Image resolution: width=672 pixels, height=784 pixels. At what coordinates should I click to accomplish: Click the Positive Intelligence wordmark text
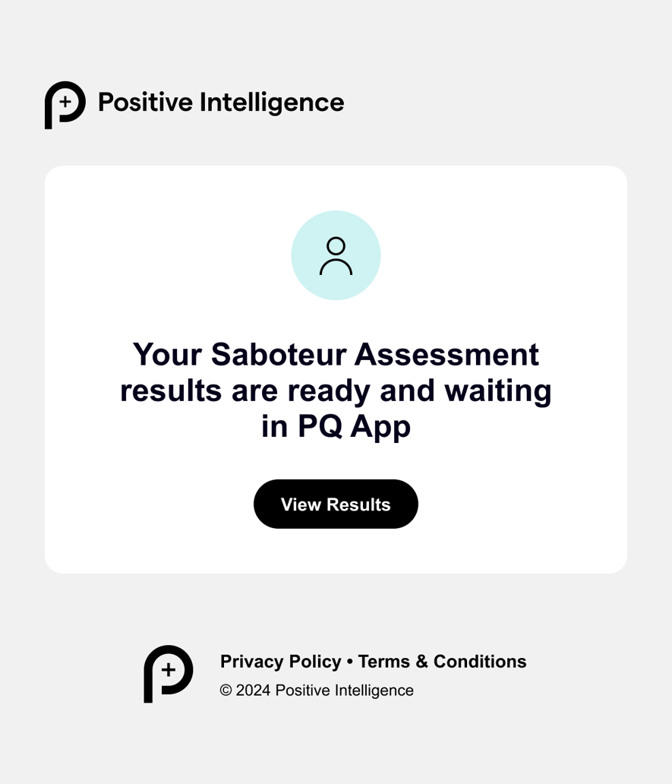click(x=221, y=103)
